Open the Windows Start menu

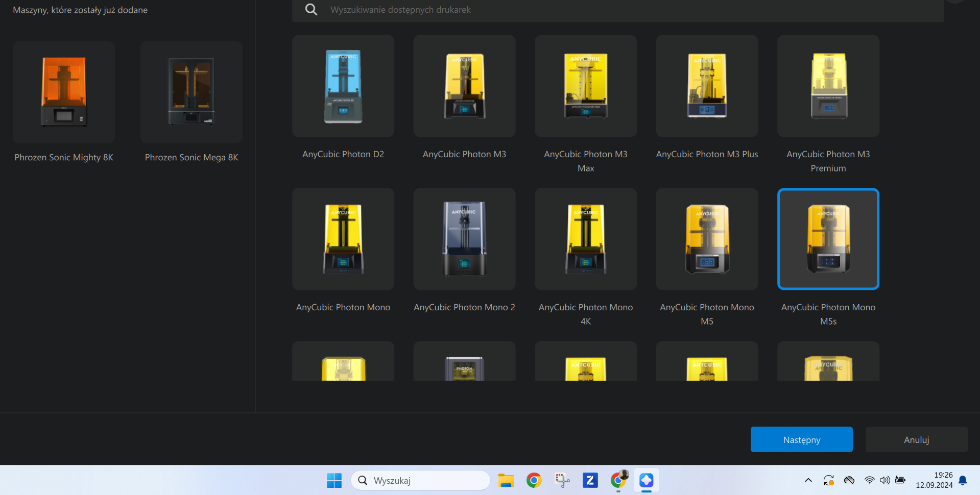(334, 480)
